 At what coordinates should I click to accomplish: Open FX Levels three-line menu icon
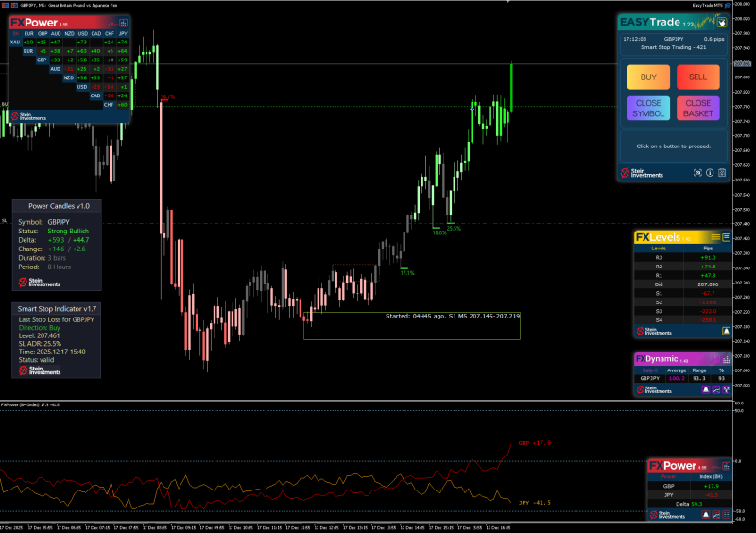click(715, 237)
